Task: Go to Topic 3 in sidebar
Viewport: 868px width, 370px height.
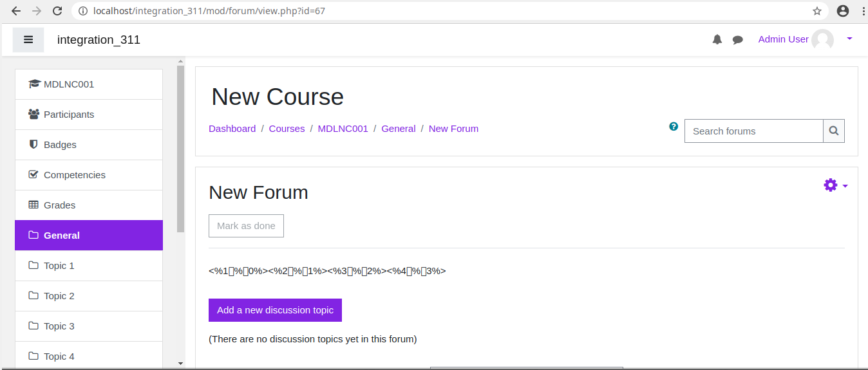Action: [89, 326]
